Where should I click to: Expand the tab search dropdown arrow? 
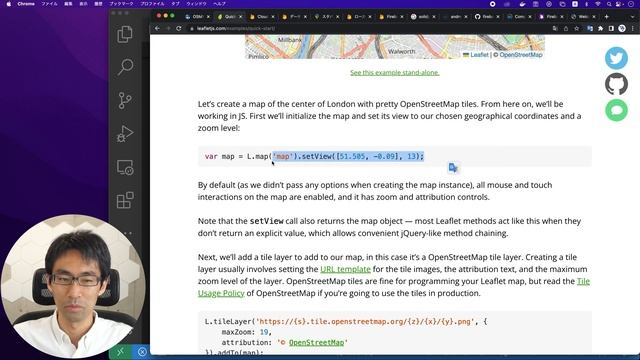632,17
